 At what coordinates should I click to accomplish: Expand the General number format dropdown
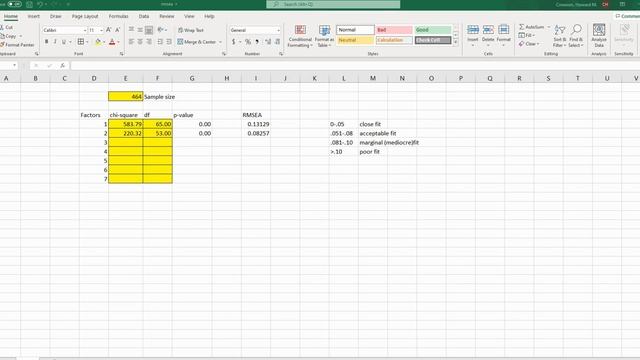click(x=278, y=30)
